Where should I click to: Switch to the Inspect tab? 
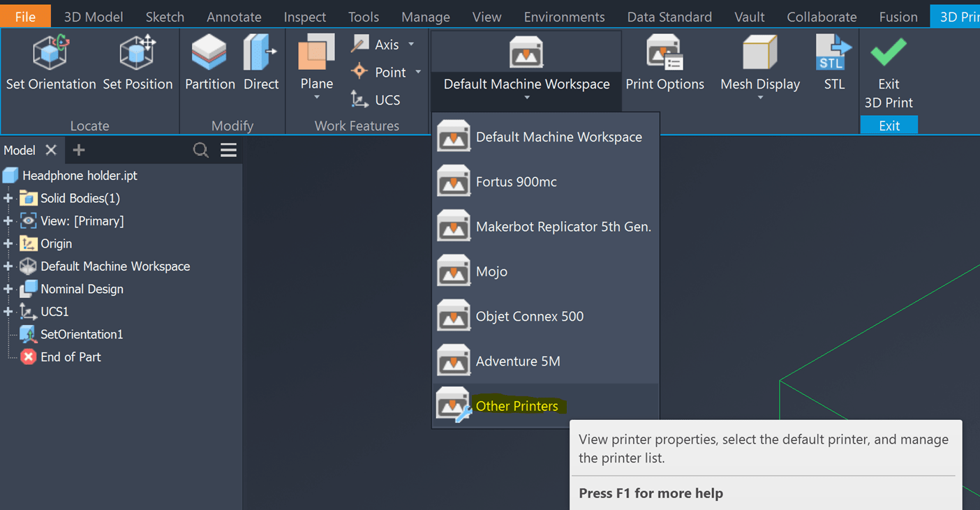point(304,17)
